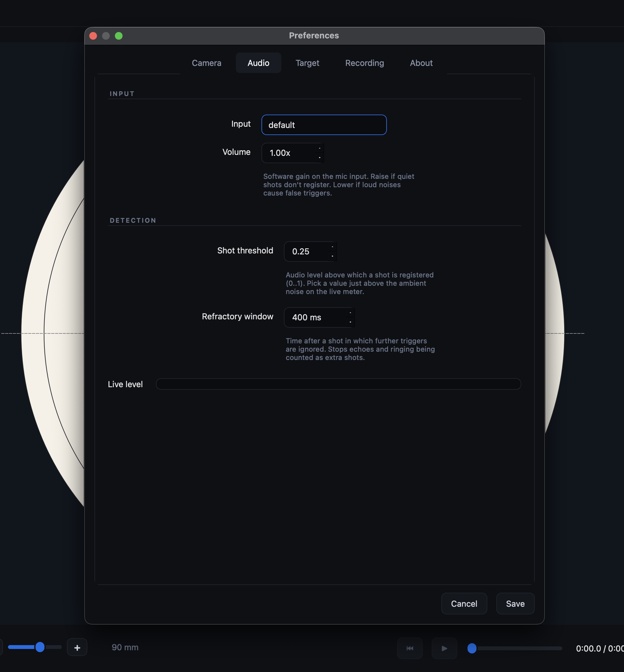
Task: Click the DETECTION section heading
Action: coord(133,220)
